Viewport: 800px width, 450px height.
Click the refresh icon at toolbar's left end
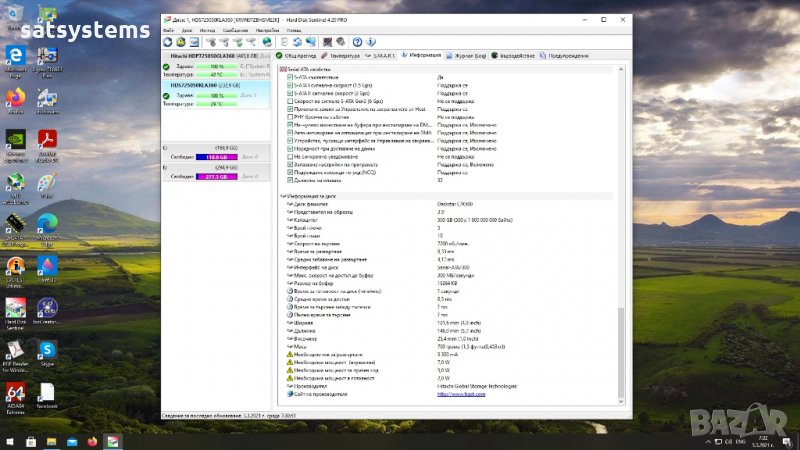[168, 42]
